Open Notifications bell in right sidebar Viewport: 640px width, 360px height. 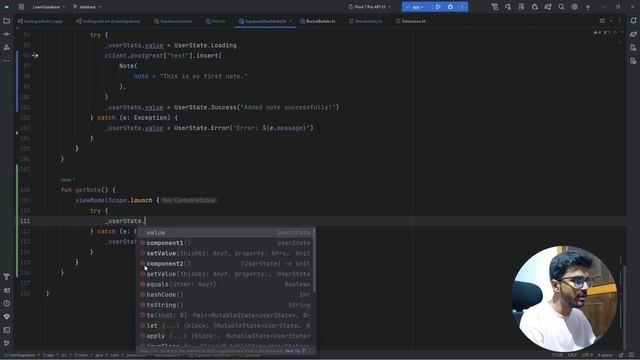(633, 21)
